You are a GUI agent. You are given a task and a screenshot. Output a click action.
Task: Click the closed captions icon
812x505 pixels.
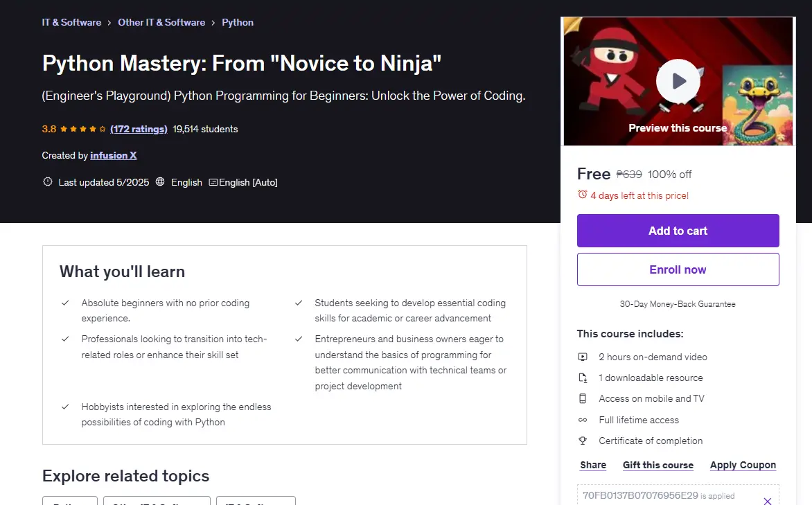tap(213, 182)
